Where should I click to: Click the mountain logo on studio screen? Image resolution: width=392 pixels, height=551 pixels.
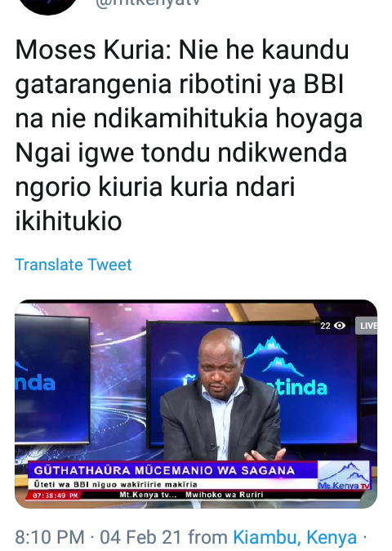tap(274, 355)
